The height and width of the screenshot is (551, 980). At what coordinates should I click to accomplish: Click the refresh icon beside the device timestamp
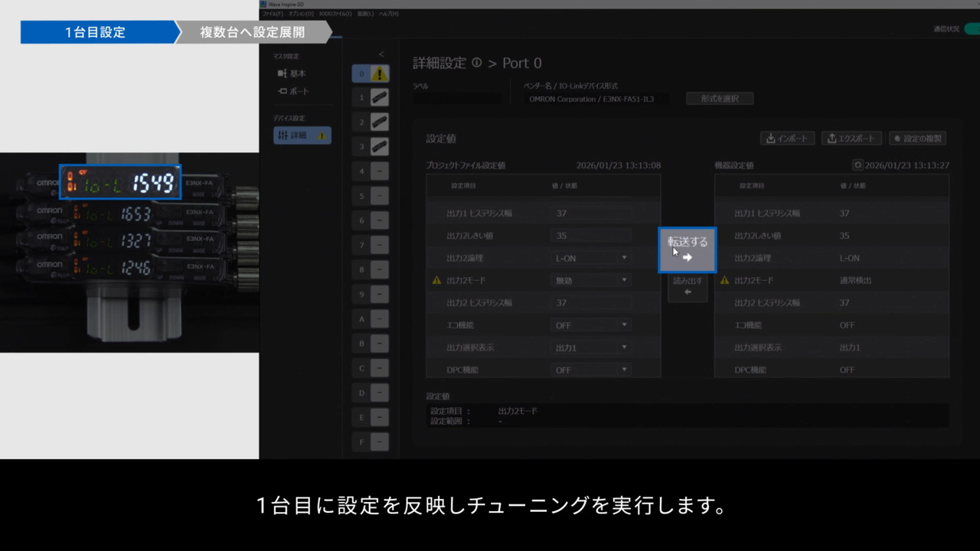coord(857,165)
